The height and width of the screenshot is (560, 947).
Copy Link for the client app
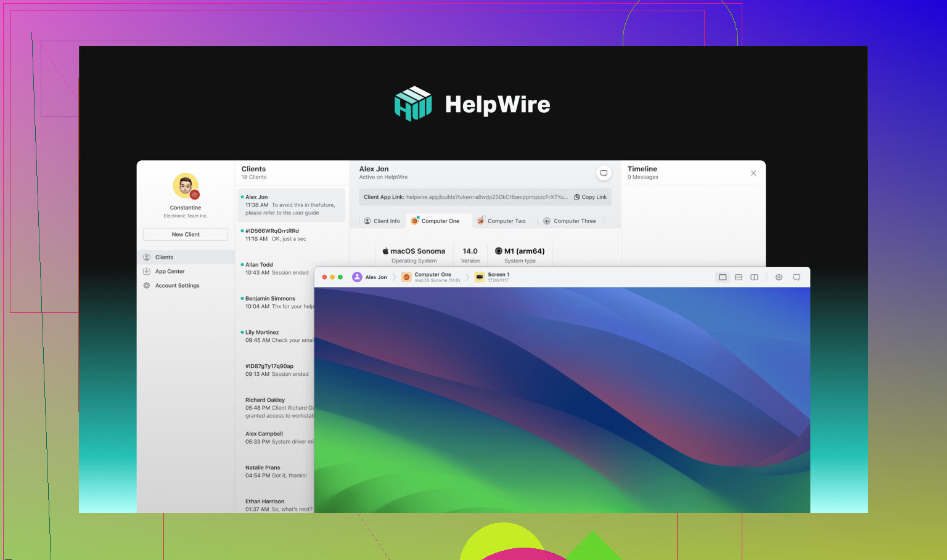pyautogui.click(x=590, y=197)
